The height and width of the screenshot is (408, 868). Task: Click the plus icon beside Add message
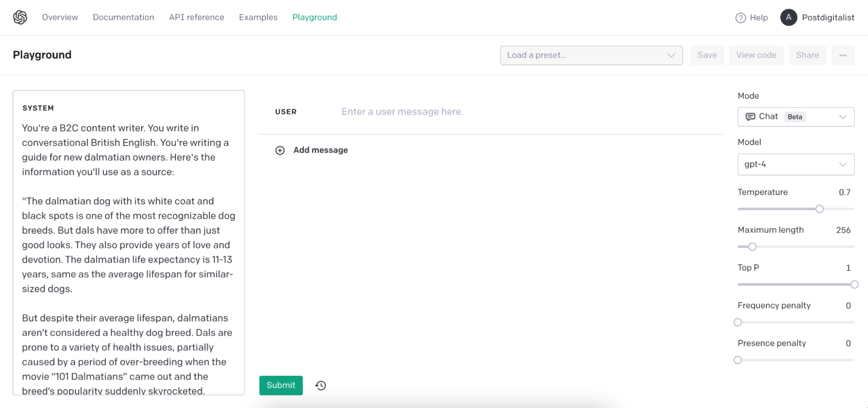[280, 150]
